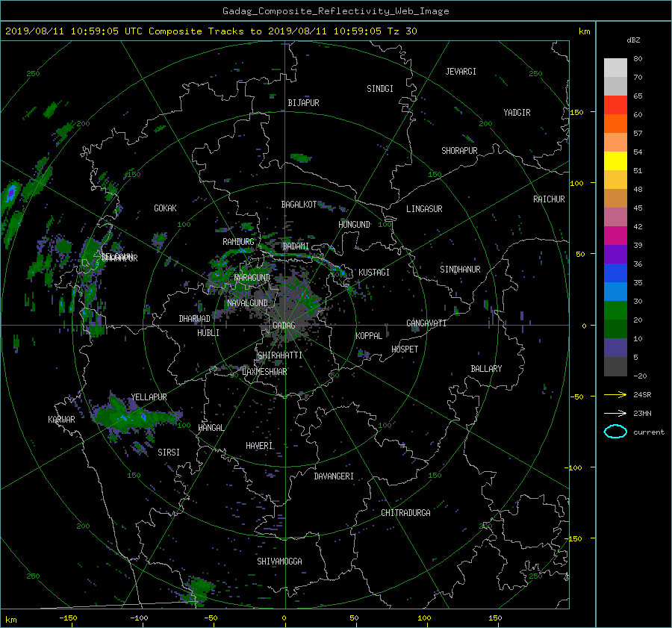Click the KUSTAGI city label

click(x=374, y=273)
